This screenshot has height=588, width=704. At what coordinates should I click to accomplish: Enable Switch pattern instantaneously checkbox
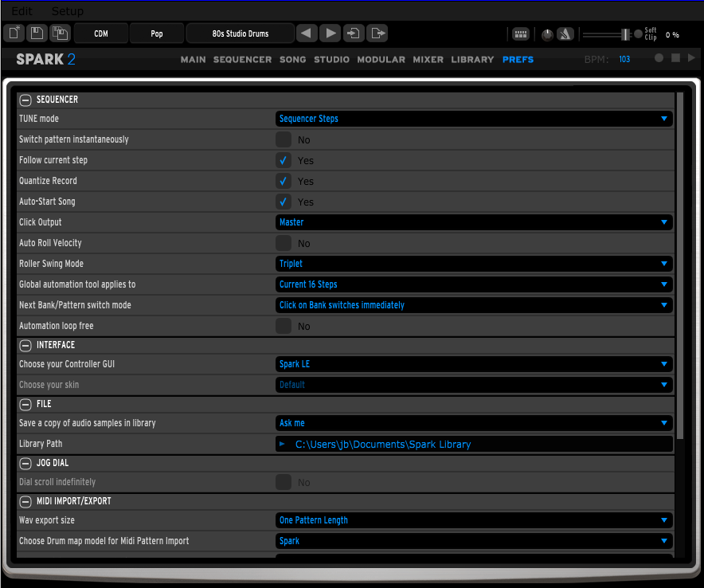pos(284,139)
